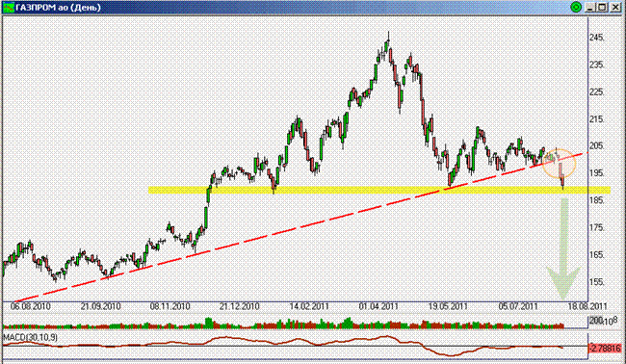Click the 185 price axis label
Viewport: 626px width, 364px height.
[x=596, y=200]
